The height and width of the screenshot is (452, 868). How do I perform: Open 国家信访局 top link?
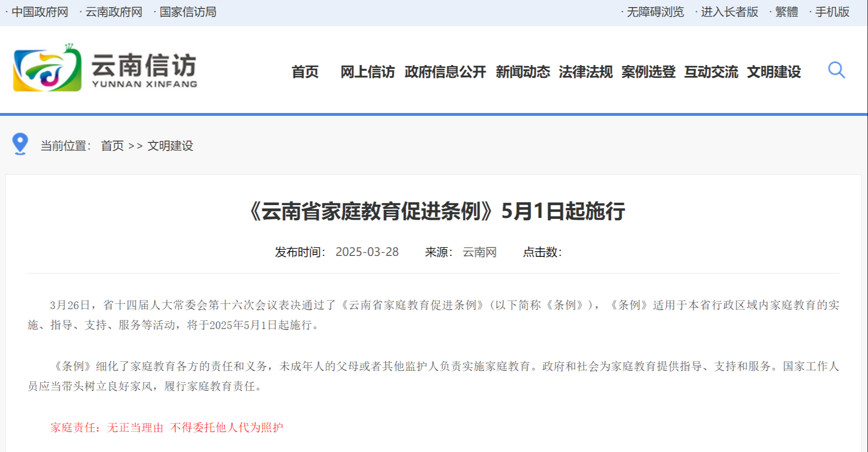tap(188, 12)
